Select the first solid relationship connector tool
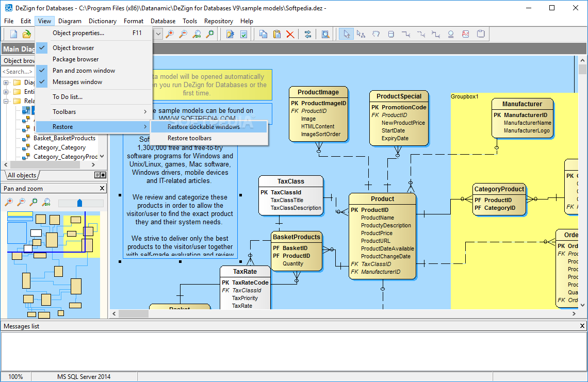This screenshot has height=382, width=588. pyautogui.click(x=406, y=34)
